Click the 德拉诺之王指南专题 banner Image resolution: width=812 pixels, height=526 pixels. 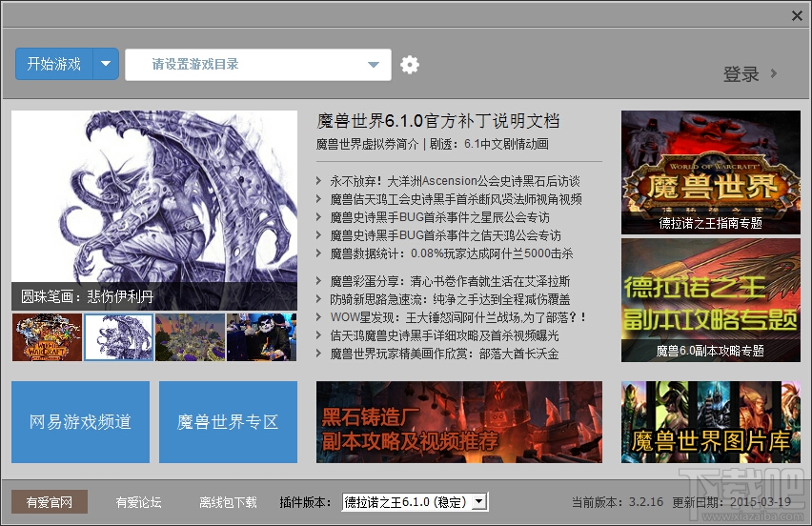[x=711, y=172]
